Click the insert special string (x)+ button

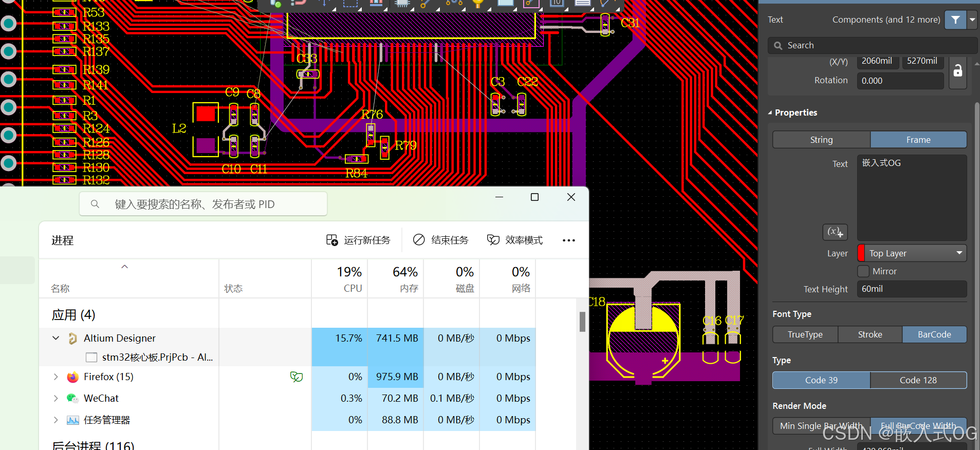(835, 232)
